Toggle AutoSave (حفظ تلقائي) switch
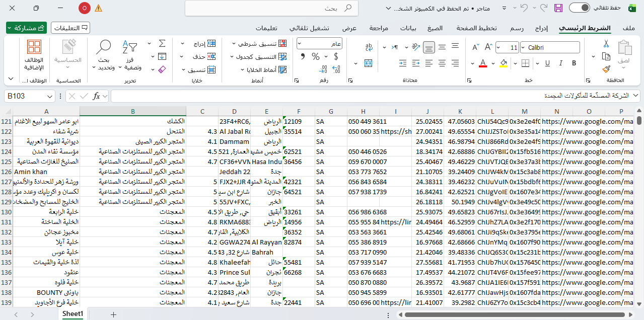This screenshot has height=320, width=644. pyautogui.click(x=579, y=8)
